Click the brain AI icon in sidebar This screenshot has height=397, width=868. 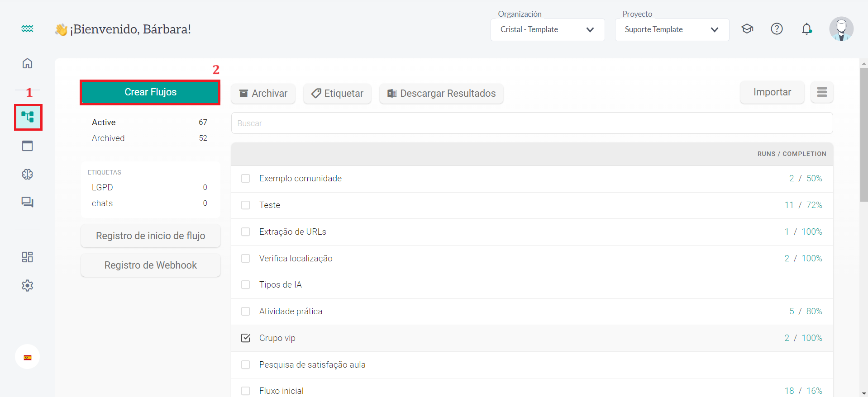28,174
